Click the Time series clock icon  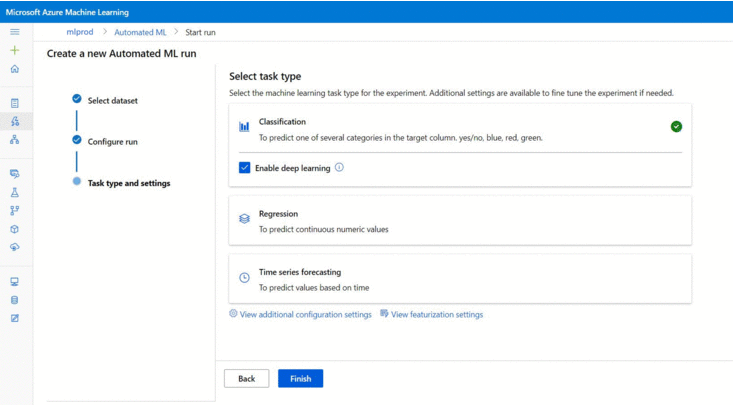click(244, 277)
